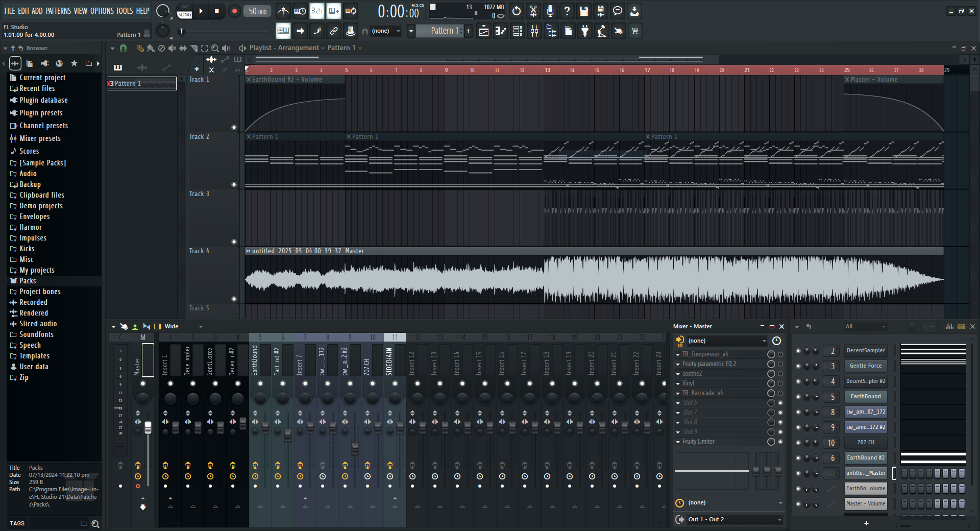
Task: Open the HELP menu
Action: point(142,11)
